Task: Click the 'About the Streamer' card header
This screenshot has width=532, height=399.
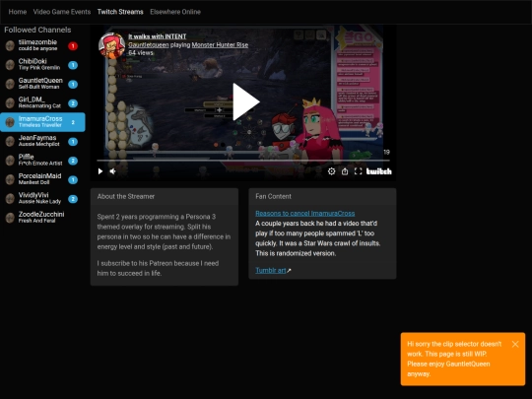Action: click(165, 196)
